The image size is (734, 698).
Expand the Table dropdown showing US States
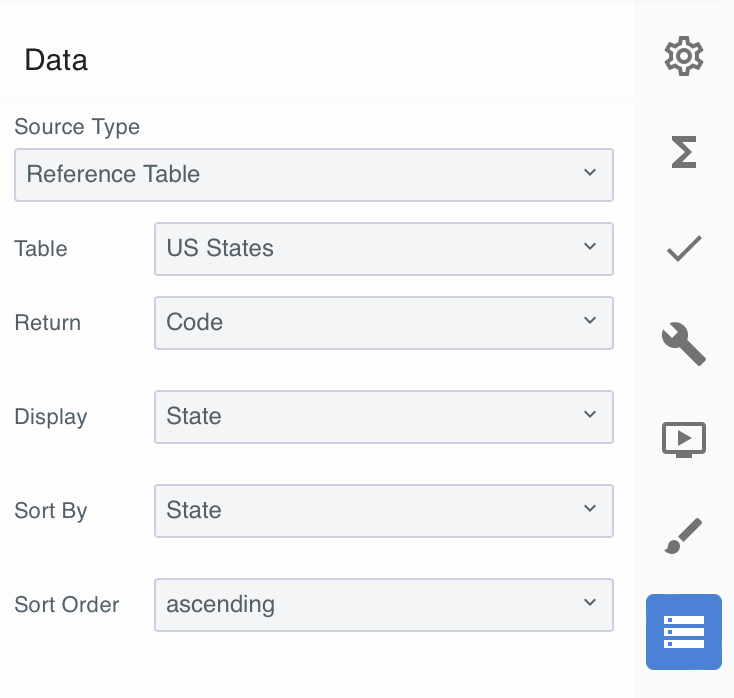(383, 249)
